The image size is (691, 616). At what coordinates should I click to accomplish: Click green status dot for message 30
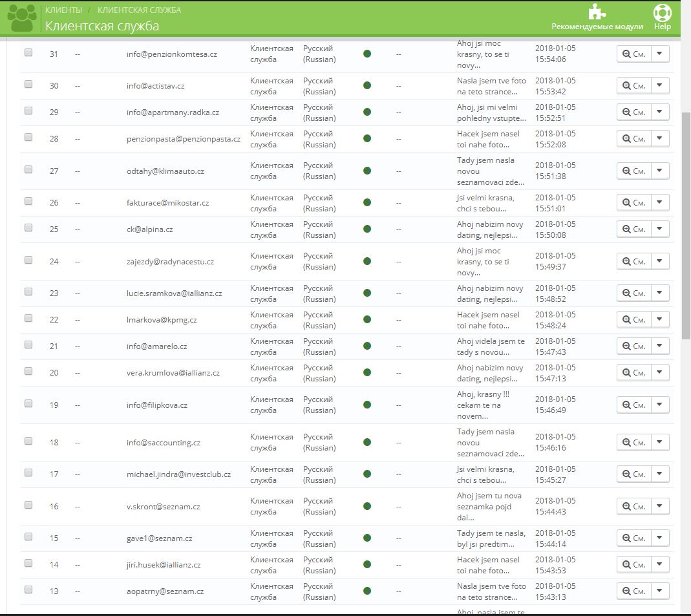[x=367, y=85]
